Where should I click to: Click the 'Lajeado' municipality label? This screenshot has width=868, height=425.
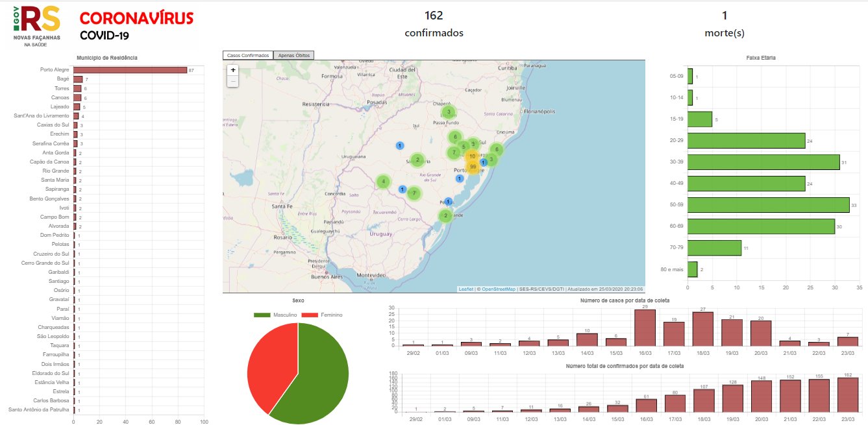coord(60,106)
